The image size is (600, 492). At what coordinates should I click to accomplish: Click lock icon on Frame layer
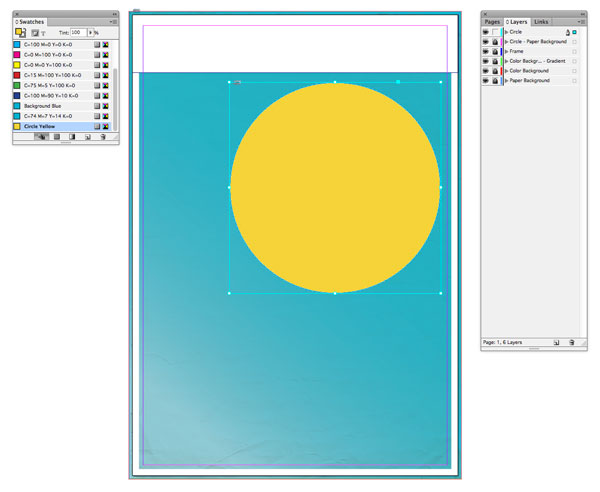[495, 52]
